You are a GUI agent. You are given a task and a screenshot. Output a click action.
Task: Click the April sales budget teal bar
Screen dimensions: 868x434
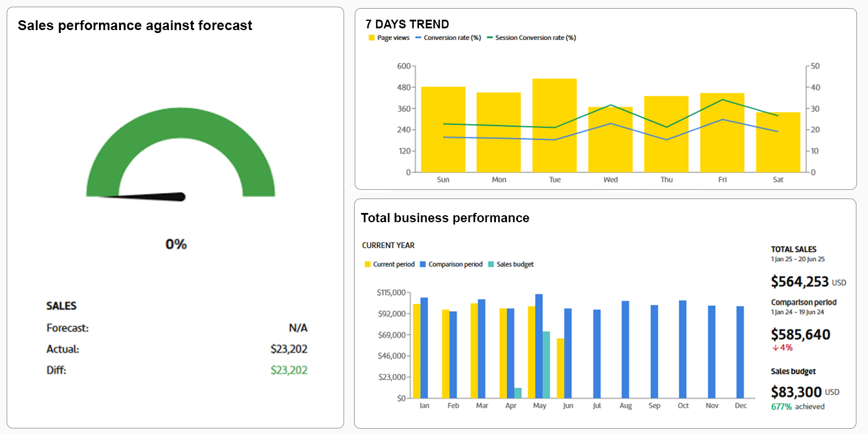click(518, 393)
